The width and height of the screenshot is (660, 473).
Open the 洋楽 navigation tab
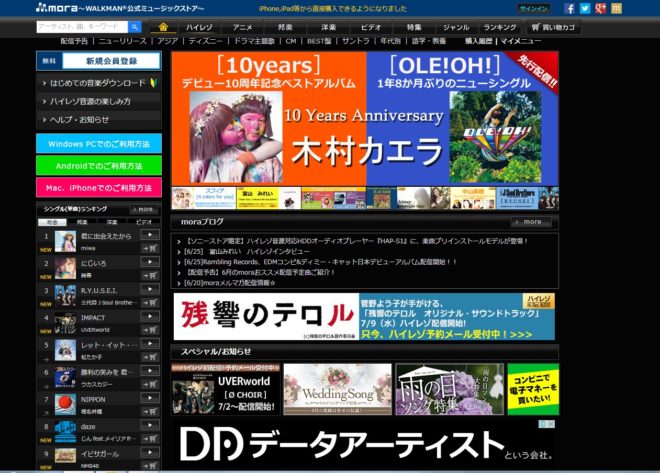pos(328,27)
